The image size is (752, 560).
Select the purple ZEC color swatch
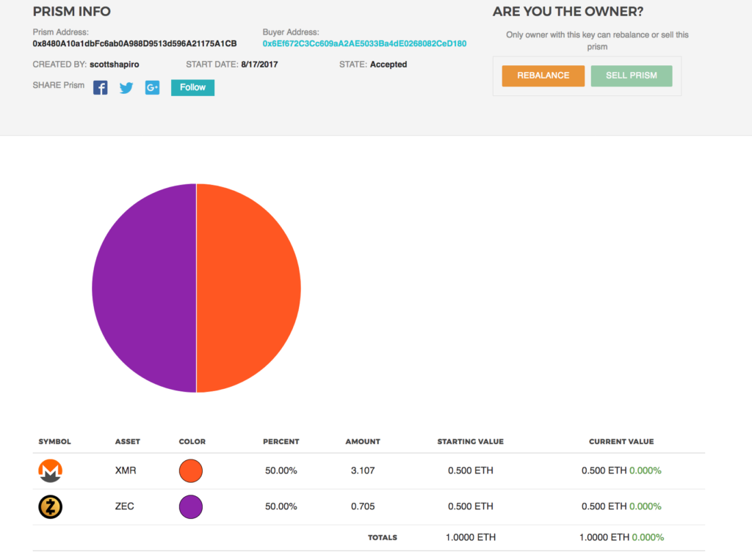191,506
